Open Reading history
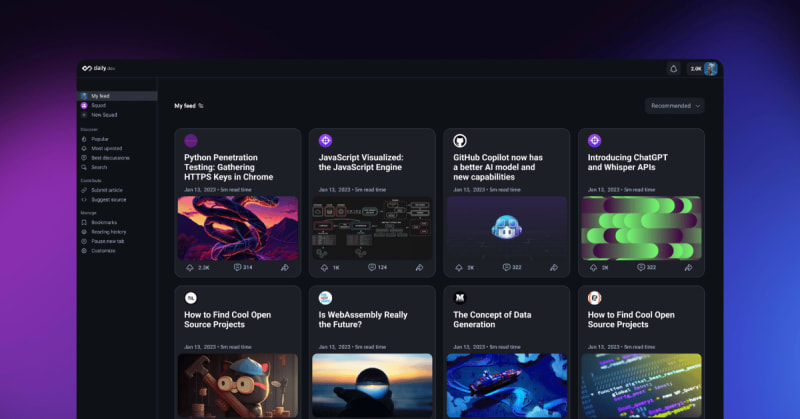This screenshot has width=800, height=419. tap(108, 232)
